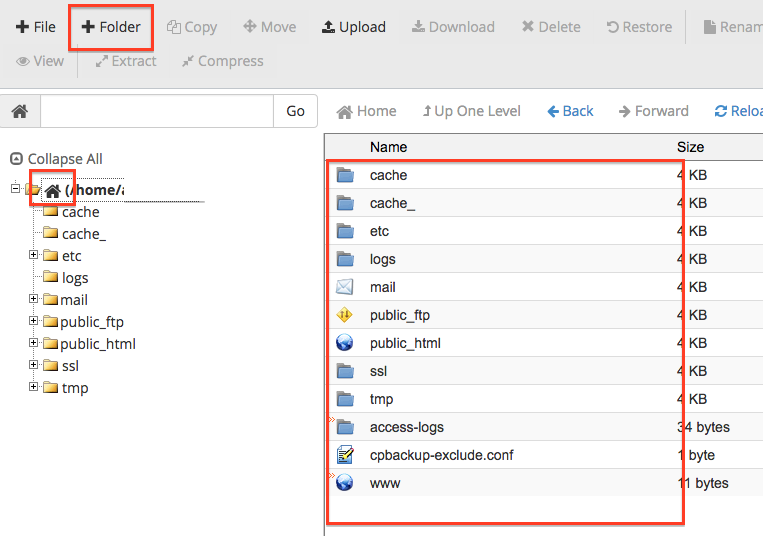
Task: Click the mail envelope icon in file list
Action: 346,287
